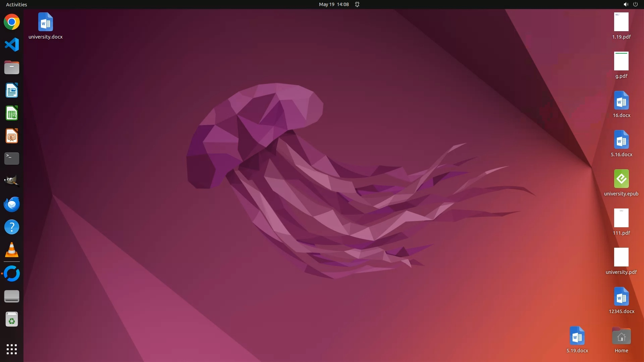Launch VLC media player from dock
Viewport: 644px width, 362px height.
pyautogui.click(x=12, y=250)
